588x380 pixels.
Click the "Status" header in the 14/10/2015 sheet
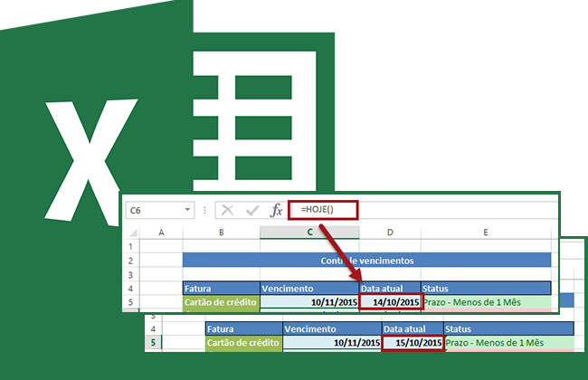coord(487,289)
